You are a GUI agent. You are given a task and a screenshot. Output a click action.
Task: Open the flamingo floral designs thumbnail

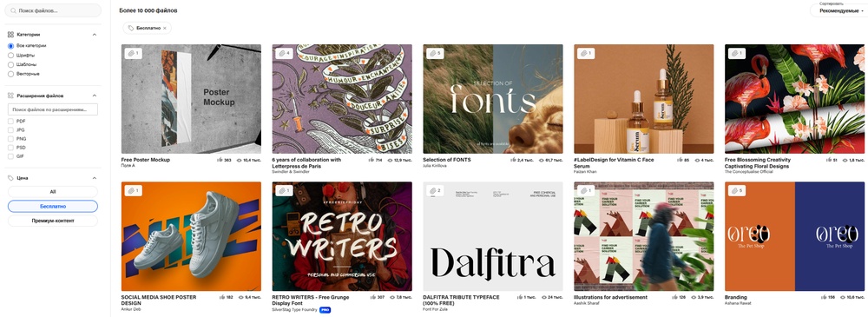[794, 99]
